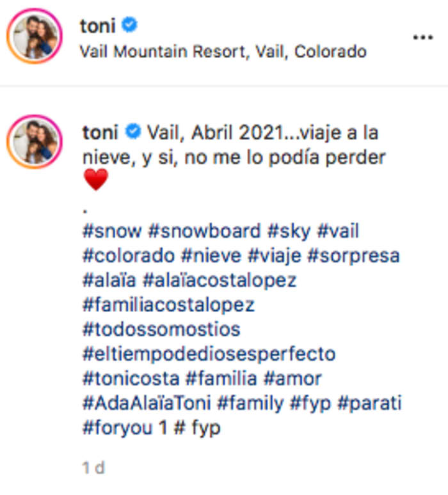Click the verified badge in the header
448x495 pixels.
[129, 26]
